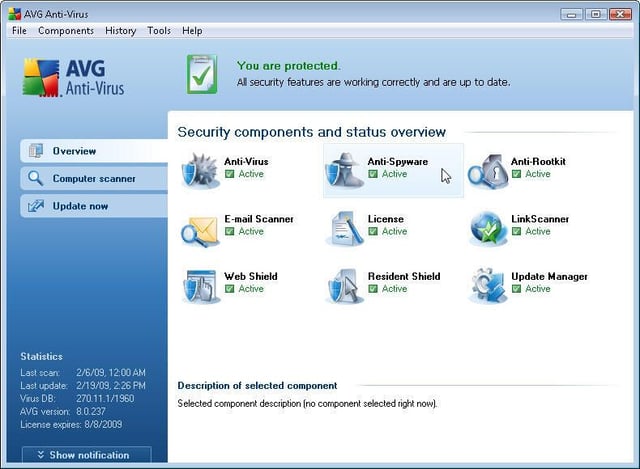The image size is (640, 469).
Task: Open the Components menu
Action: [66, 31]
